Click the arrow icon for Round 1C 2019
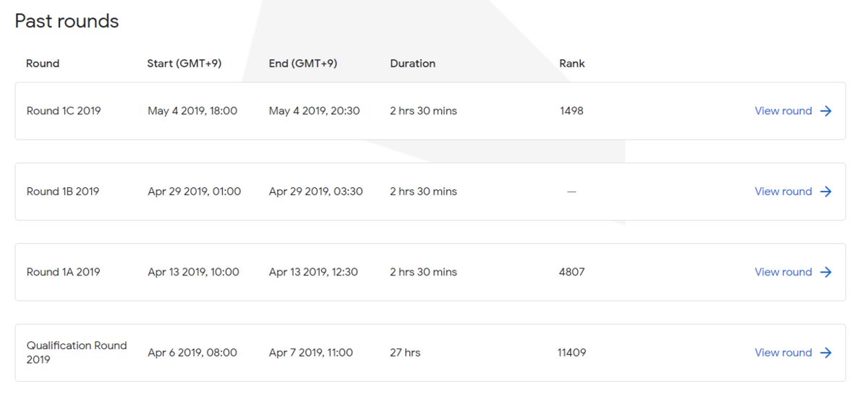 pos(826,111)
